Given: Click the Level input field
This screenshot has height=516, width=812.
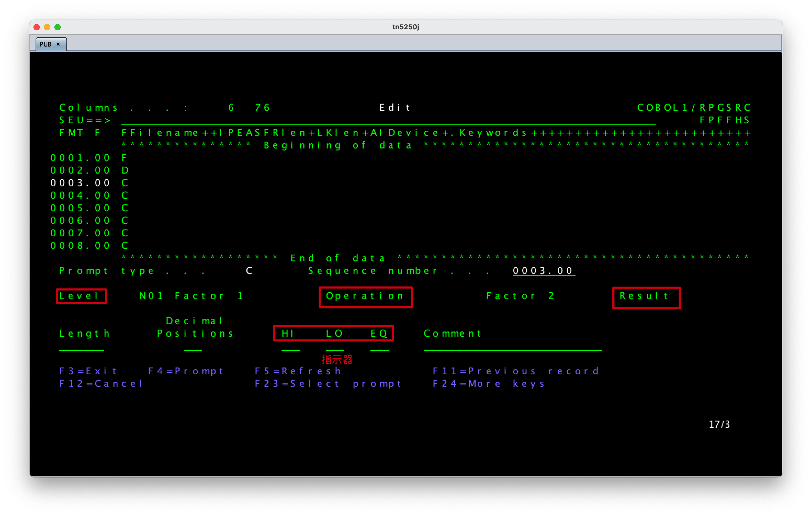Looking at the screenshot, I should [77, 309].
